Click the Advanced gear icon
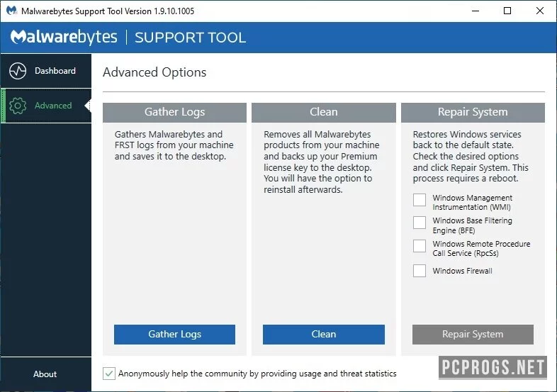 pos(18,106)
